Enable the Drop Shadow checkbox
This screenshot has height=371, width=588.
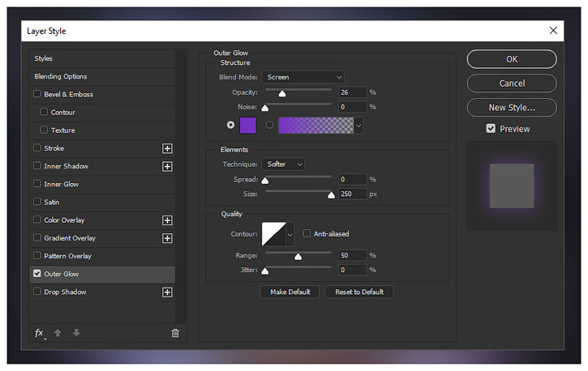[x=36, y=292]
